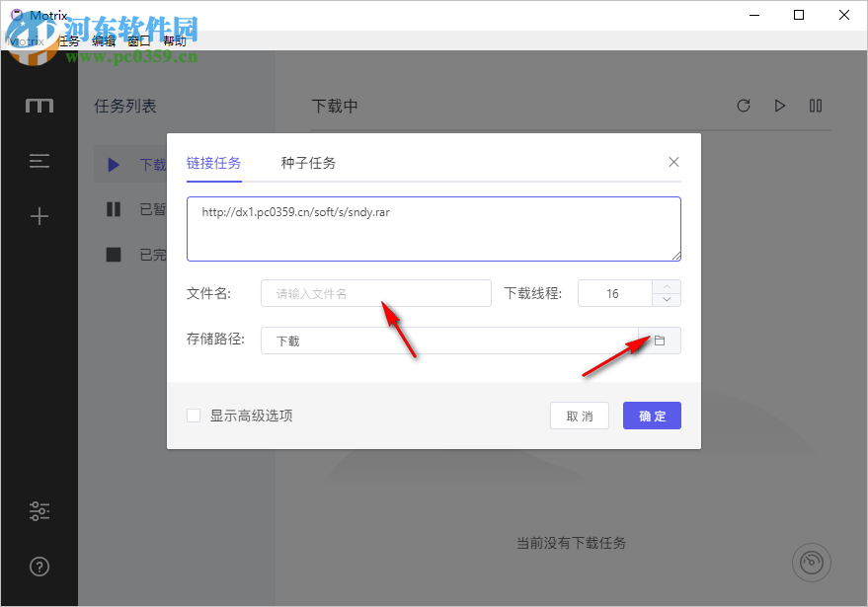The image size is (868, 607).
Task: Select the 下载中 task list item
Action: tap(130, 165)
